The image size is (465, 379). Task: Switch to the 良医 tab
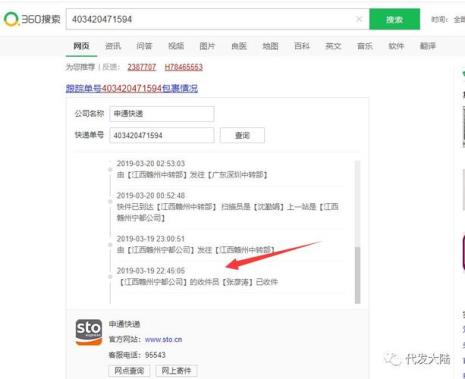point(239,46)
